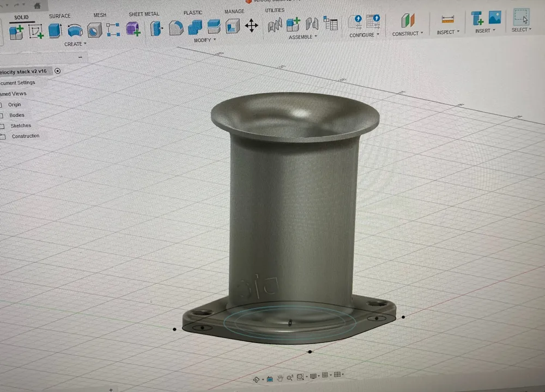Open the CONSTRUCT dropdown menu
The height and width of the screenshot is (392, 545).
[x=408, y=34]
